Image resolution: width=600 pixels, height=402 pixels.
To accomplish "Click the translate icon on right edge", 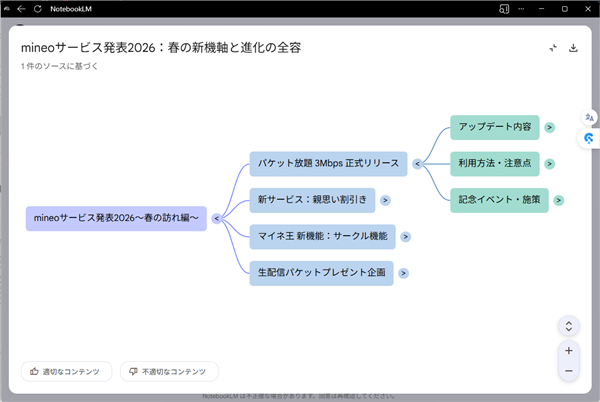I will [588, 117].
